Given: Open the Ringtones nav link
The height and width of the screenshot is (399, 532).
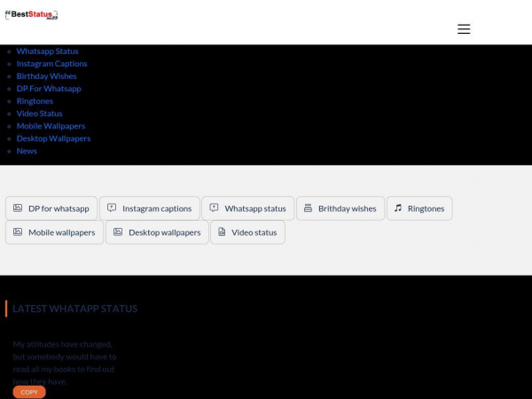Looking at the screenshot, I should pos(35,101).
